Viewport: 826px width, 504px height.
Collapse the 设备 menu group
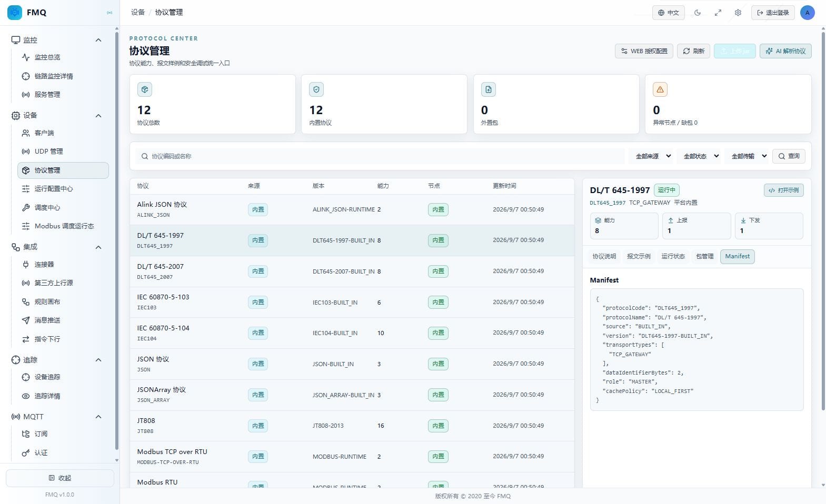click(x=98, y=116)
